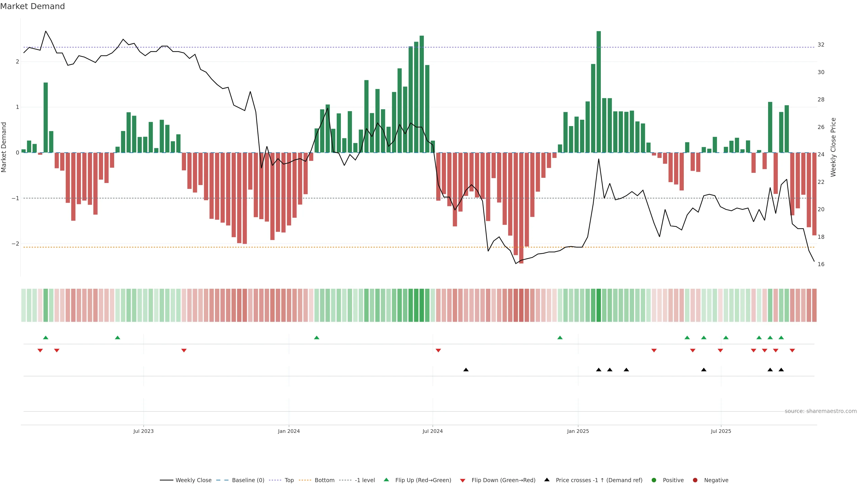Click the Jan 2025 x-axis label
The height and width of the screenshot is (488, 868).
pyautogui.click(x=578, y=431)
